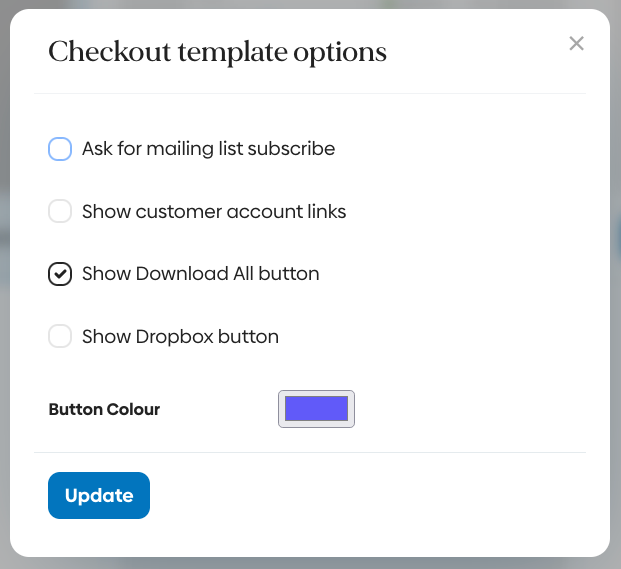621x569 pixels.
Task: Click the "Button Colour" field label
Action: [104, 409]
